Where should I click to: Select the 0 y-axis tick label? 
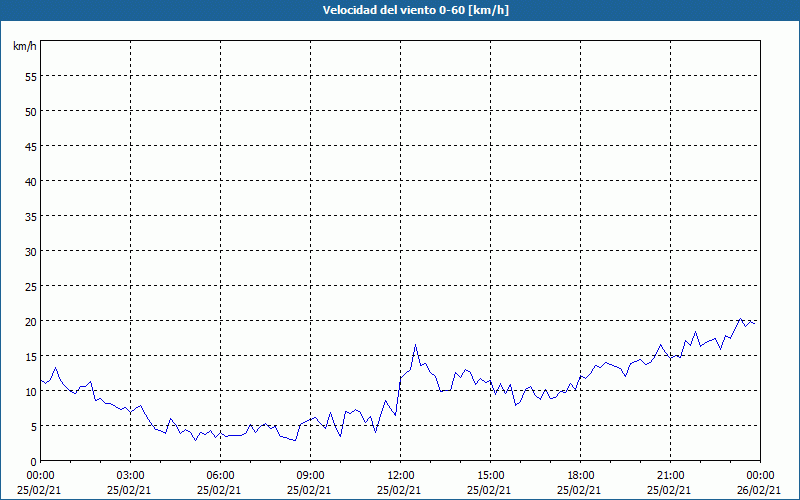34,462
